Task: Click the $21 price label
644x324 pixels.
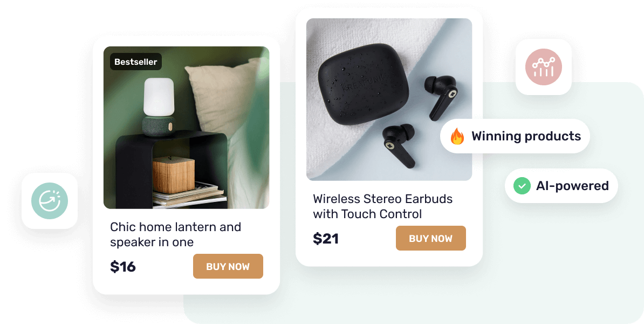Action: click(x=326, y=239)
